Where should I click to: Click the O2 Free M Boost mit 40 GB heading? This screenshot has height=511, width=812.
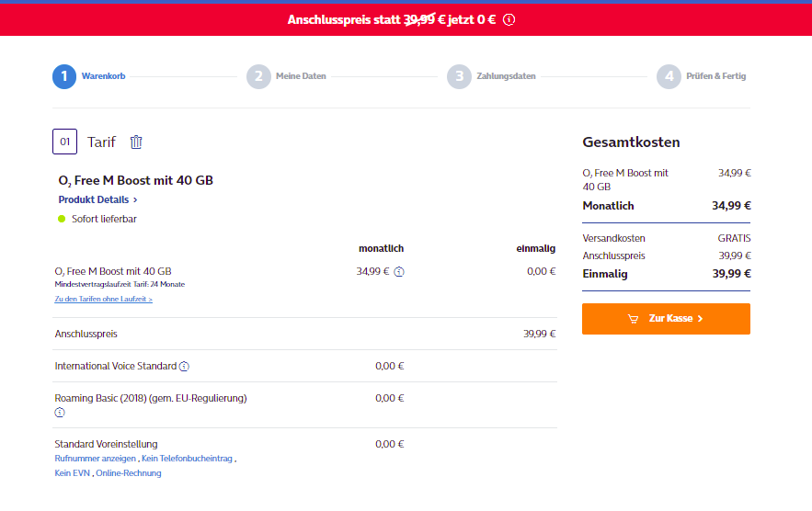click(x=136, y=181)
